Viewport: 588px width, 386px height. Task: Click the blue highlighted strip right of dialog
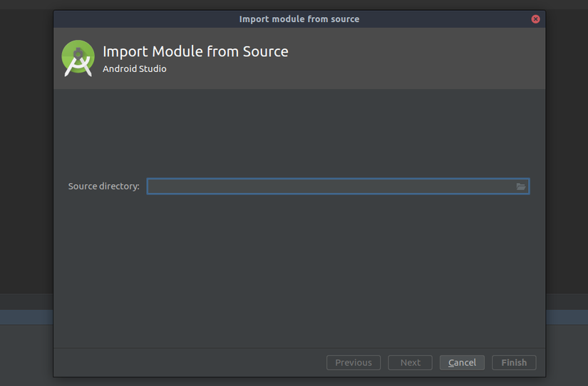pyautogui.click(x=567, y=318)
